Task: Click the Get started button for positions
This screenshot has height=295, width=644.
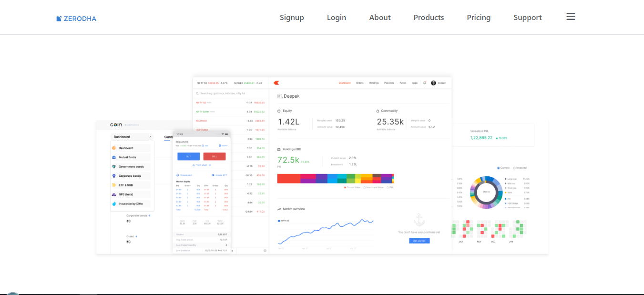Action: pos(419,241)
